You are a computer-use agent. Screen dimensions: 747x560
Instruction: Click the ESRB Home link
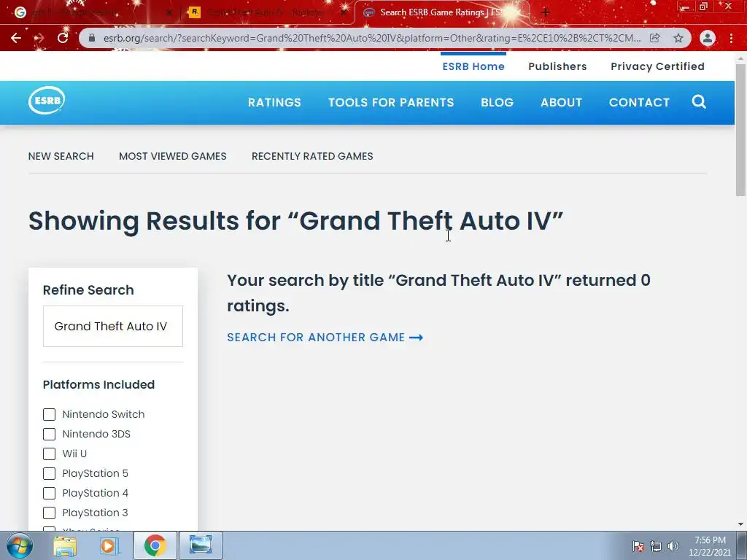click(473, 66)
